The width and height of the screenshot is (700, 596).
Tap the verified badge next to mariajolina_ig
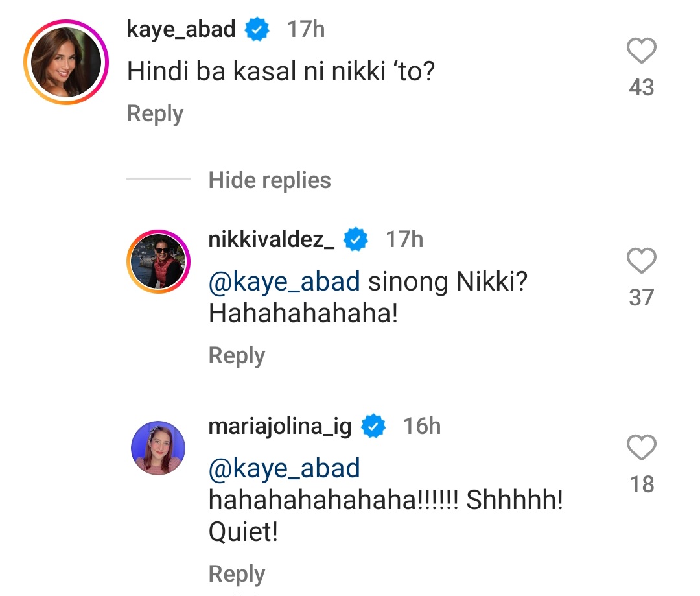click(x=373, y=426)
